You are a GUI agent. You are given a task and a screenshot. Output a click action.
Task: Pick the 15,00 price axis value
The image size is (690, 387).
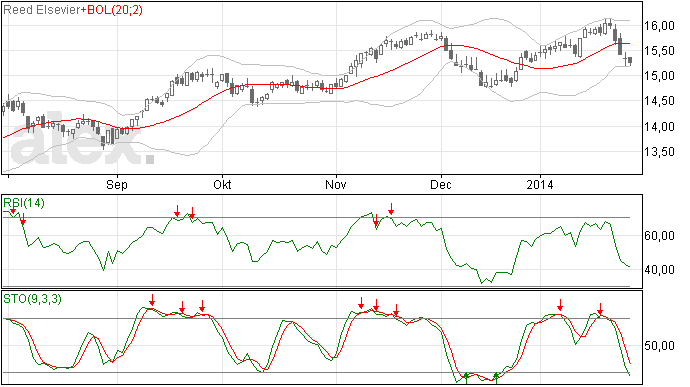(x=659, y=76)
